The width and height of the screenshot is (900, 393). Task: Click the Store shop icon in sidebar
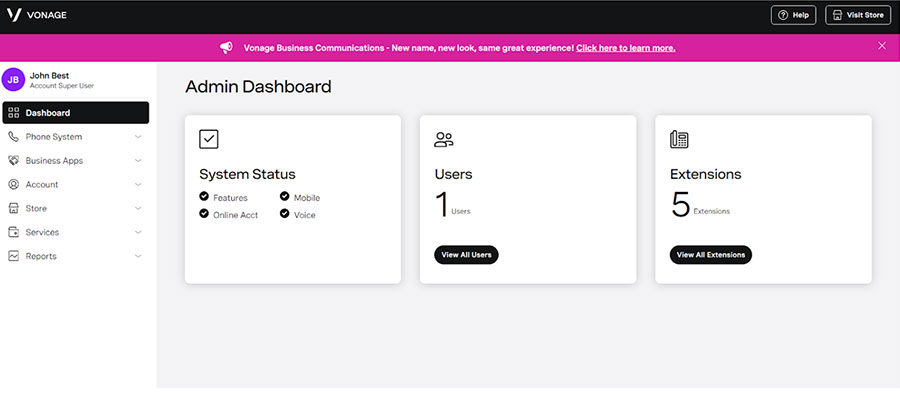(x=14, y=208)
